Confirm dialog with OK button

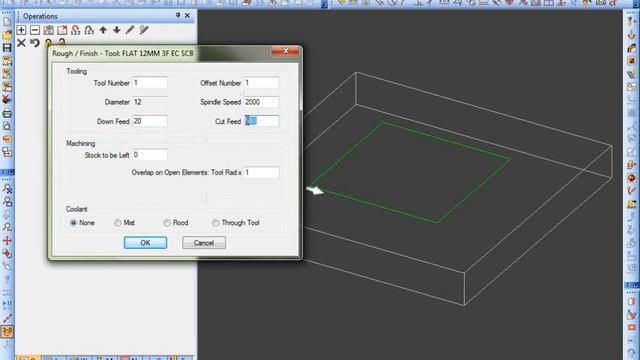click(x=145, y=243)
